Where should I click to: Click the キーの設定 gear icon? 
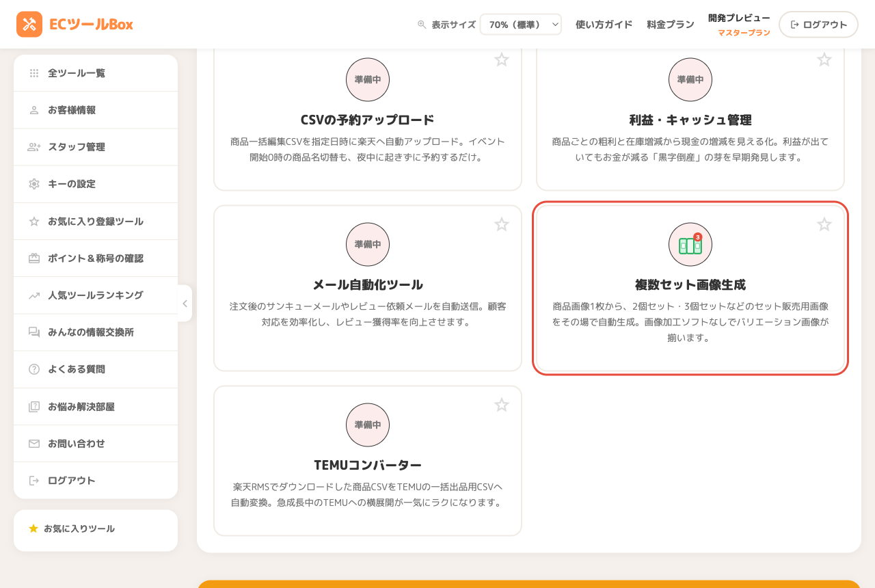coord(34,184)
